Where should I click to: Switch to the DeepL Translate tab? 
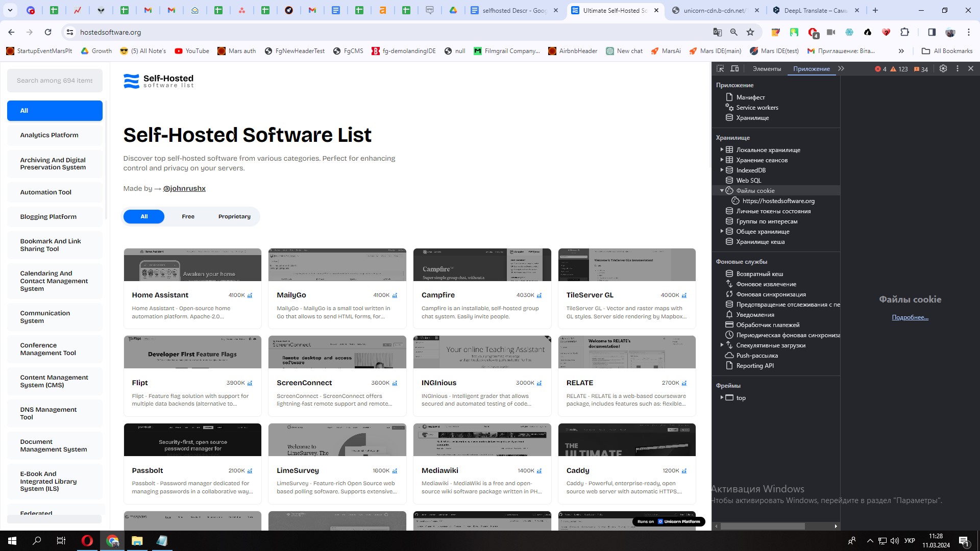click(816, 10)
